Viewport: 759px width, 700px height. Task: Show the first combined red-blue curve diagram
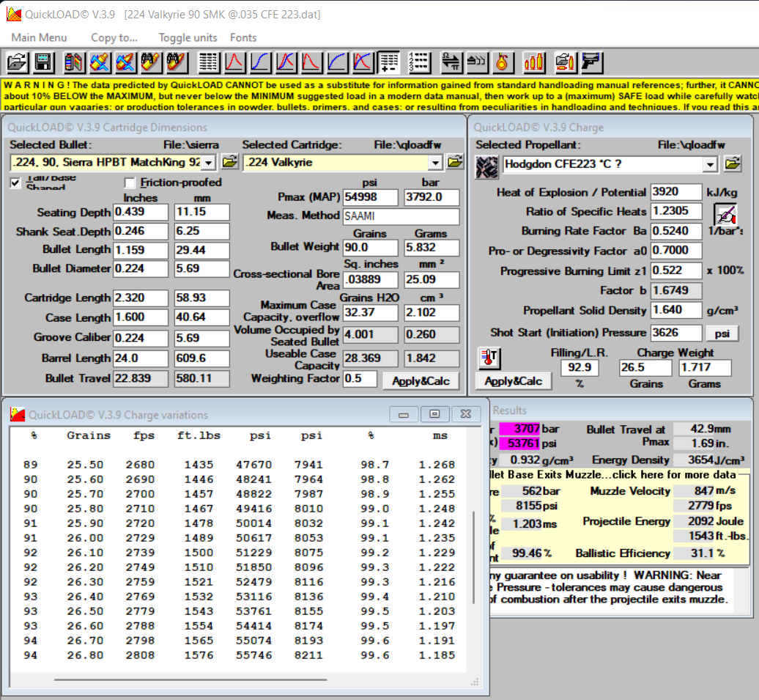coord(286,62)
